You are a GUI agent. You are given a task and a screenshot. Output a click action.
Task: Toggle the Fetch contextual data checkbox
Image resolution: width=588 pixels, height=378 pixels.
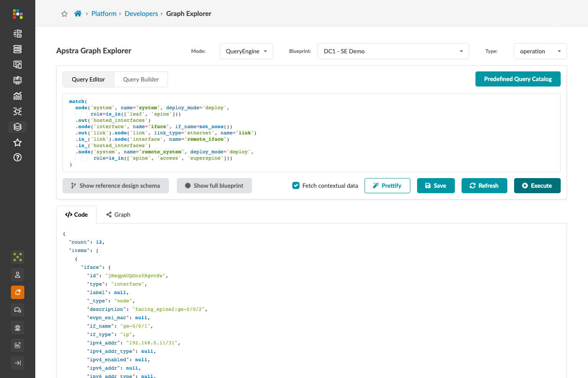click(296, 186)
